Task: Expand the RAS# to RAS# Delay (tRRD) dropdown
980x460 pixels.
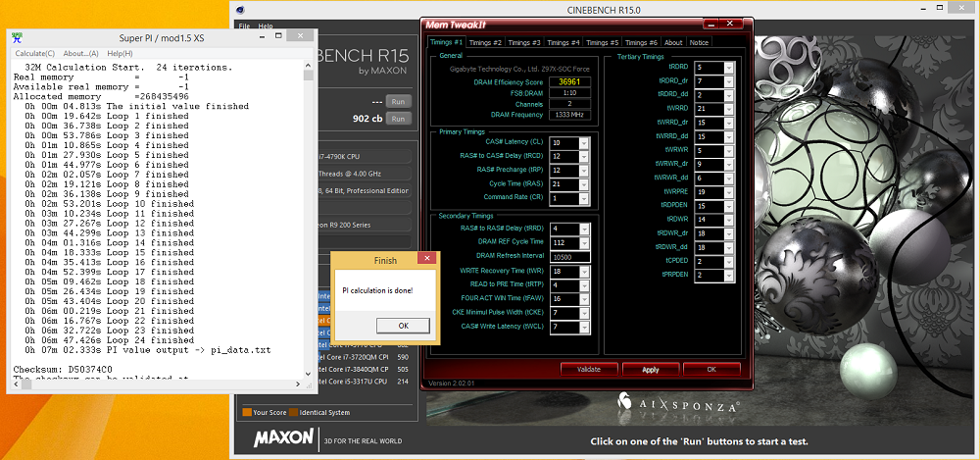Action: (x=584, y=229)
